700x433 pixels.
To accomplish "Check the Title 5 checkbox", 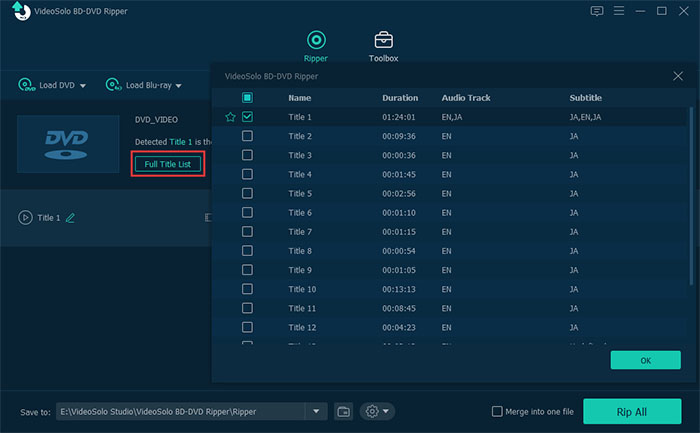I will coord(247,193).
